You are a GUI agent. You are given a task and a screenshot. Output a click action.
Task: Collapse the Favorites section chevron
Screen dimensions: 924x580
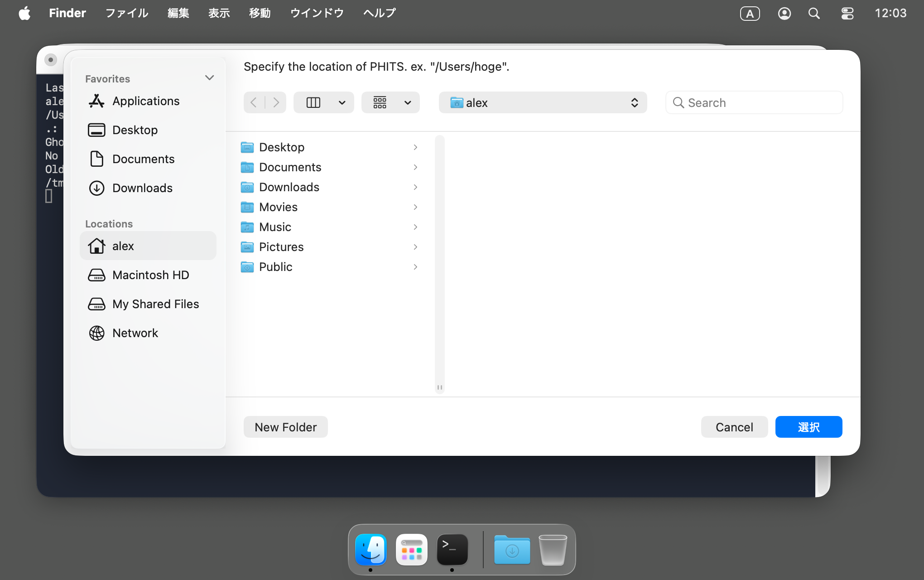click(x=209, y=78)
